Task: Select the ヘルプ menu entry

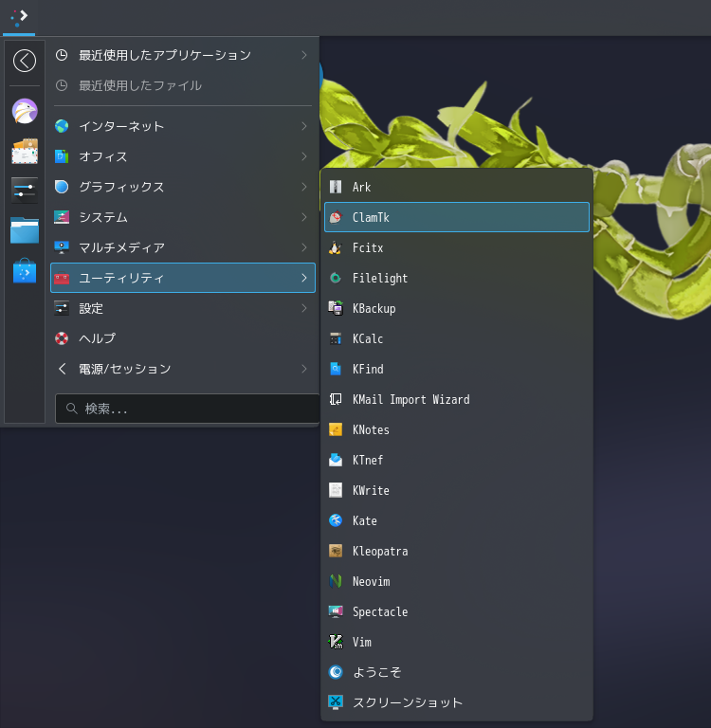Action: point(183,338)
